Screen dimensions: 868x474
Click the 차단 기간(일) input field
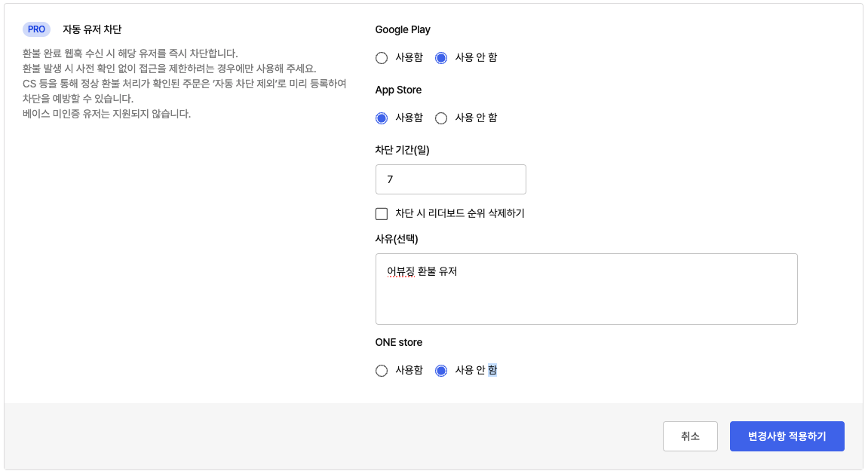tap(451, 179)
